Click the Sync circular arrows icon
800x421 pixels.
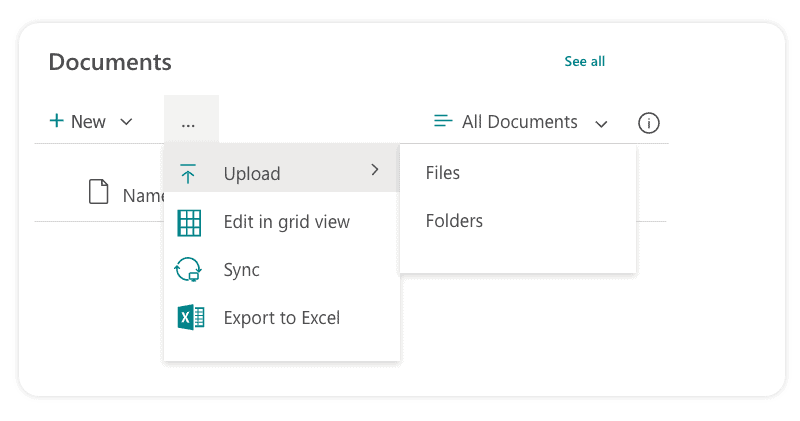coord(188,269)
